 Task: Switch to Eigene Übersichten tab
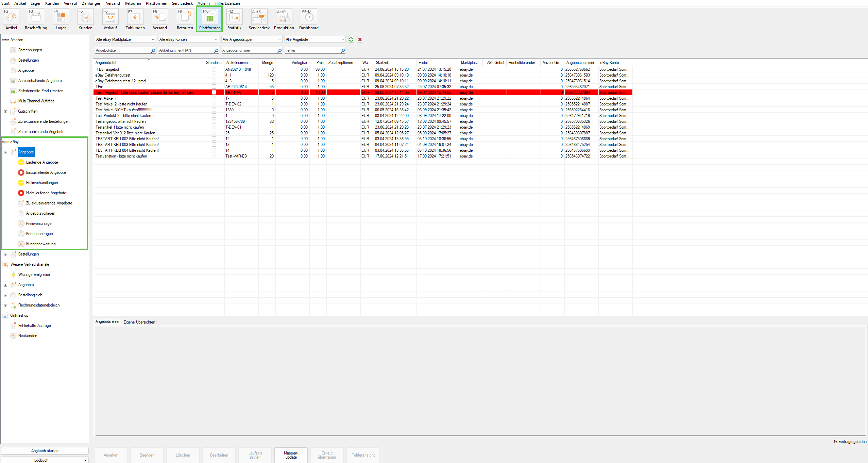pyautogui.click(x=139, y=322)
